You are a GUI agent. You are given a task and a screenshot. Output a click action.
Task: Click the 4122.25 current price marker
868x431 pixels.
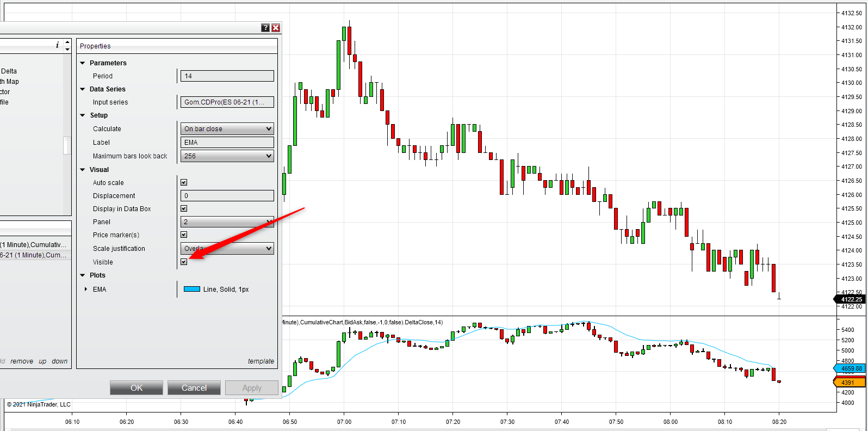point(850,299)
